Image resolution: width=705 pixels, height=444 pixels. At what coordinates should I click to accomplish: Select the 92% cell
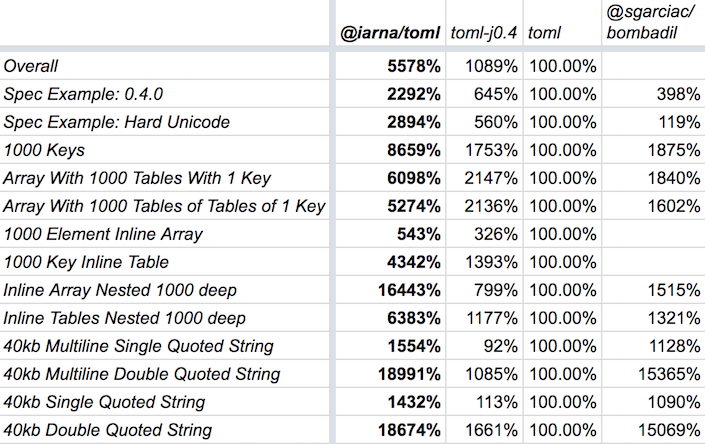[x=499, y=346]
